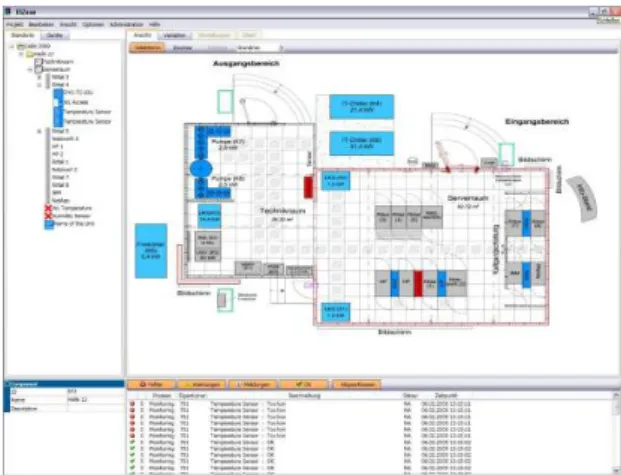This screenshot has height=475, width=621.
Task: Filter messages with the Meldungen button
Action: 253,384
